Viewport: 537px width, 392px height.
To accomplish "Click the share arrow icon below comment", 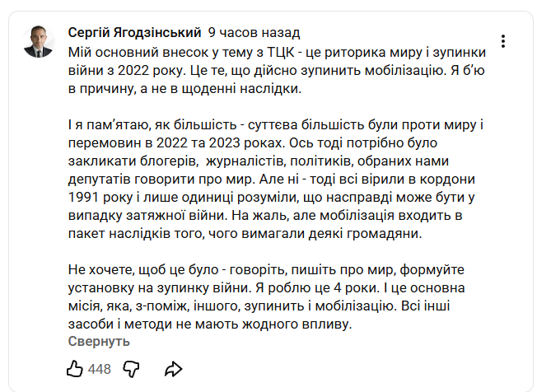I will tap(173, 368).
